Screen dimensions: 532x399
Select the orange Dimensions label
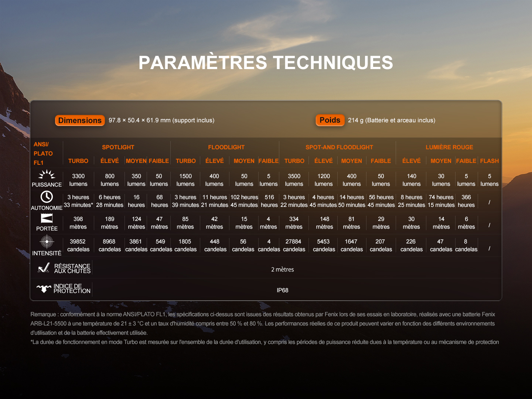[x=80, y=120]
